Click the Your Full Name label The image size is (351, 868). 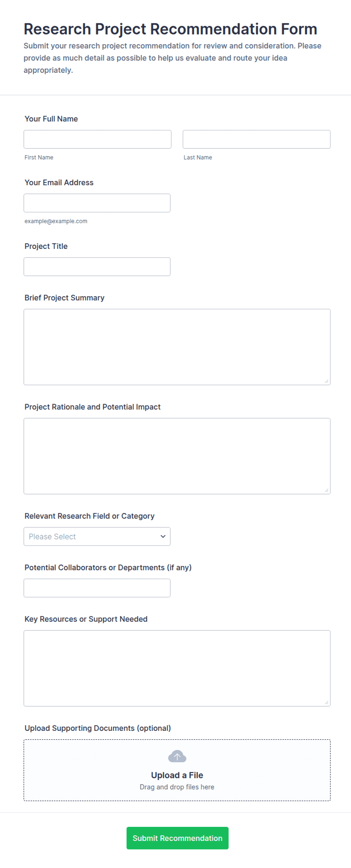click(51, 119)
